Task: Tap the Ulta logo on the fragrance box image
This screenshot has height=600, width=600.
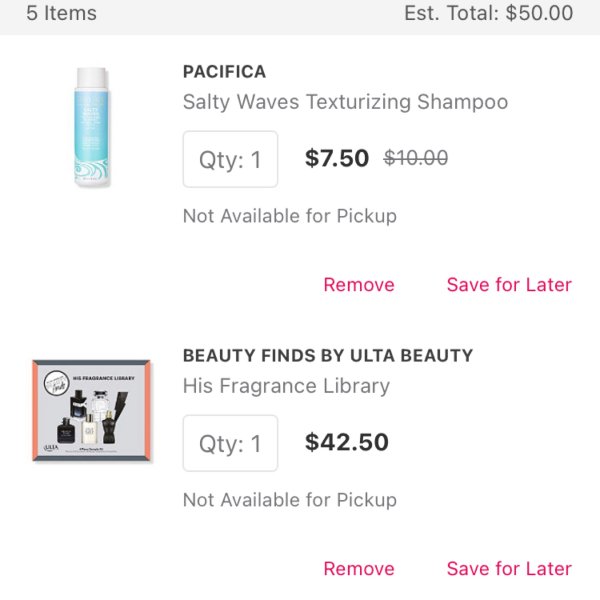Action: (51, 448)
